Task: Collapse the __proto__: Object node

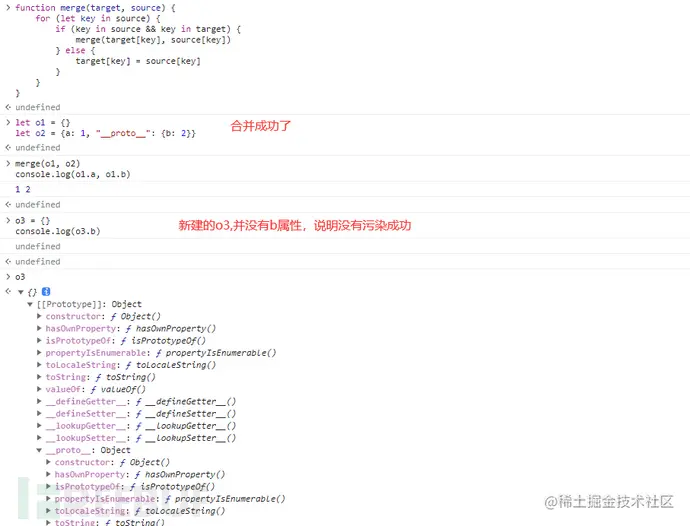Action: coord(39,450)
